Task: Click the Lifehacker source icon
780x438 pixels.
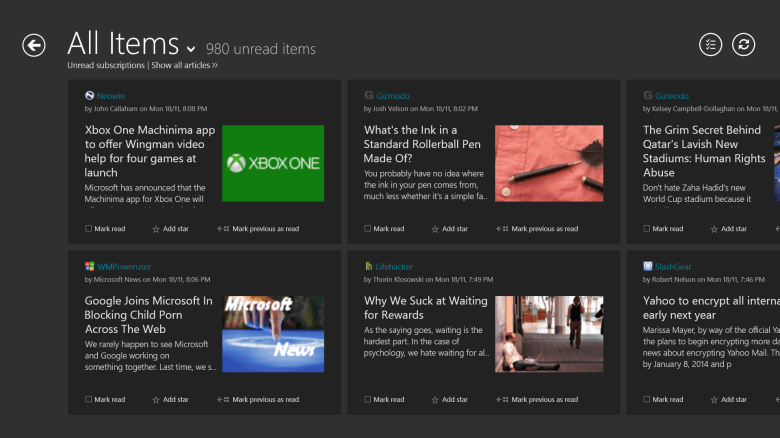Action: pos(369,267)
